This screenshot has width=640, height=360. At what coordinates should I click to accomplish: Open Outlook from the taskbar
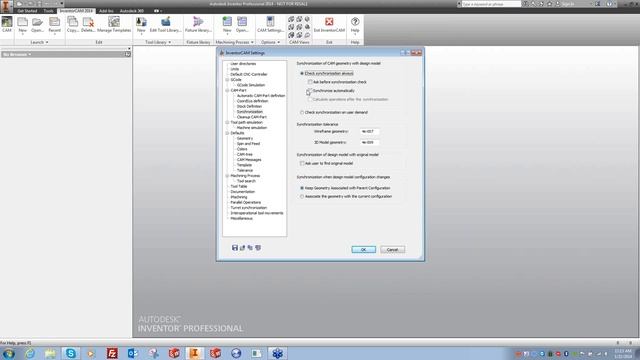[x=133, y=353]
